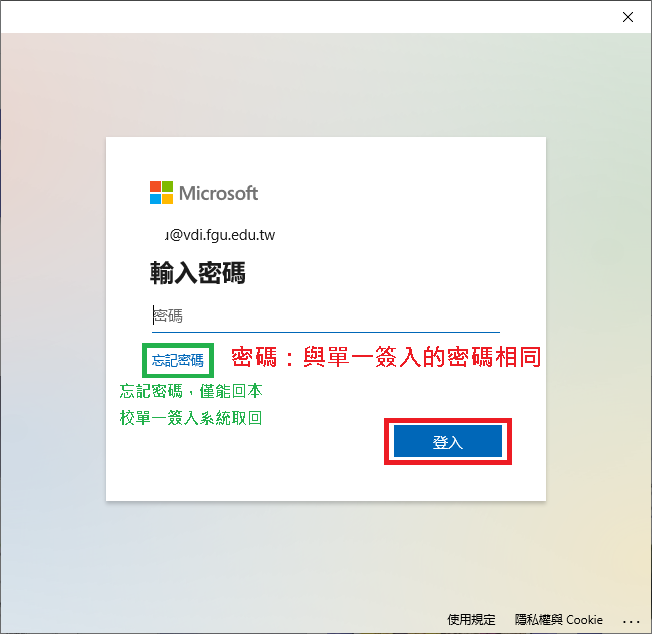
Task: Click the red square of the Microsoft logo
Action: 156,186
